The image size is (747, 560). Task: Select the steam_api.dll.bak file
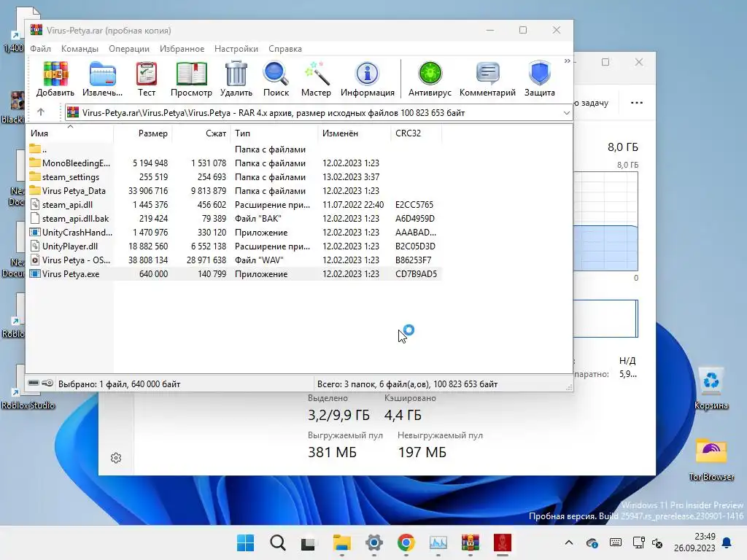click(x=233, y=218)
